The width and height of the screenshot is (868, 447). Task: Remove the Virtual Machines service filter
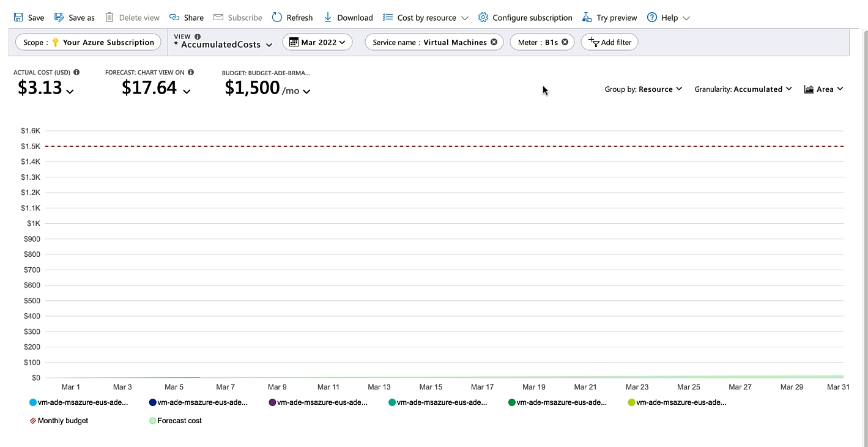pyautogui.click(x=494, y=42)
